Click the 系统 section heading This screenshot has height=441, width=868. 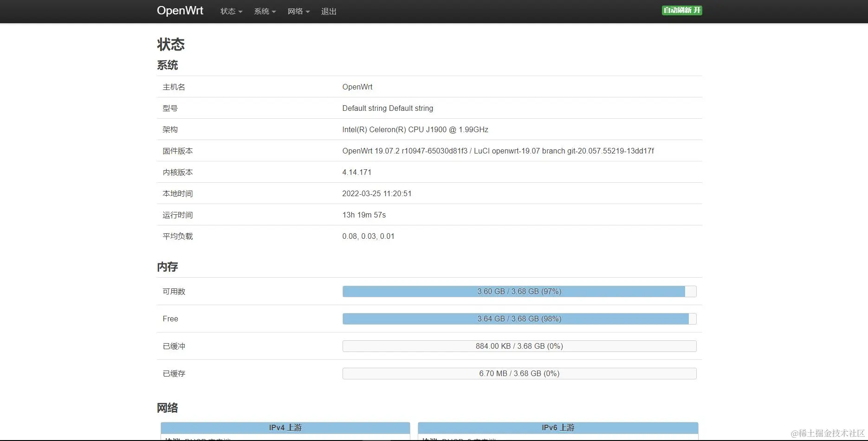point(167,65)
